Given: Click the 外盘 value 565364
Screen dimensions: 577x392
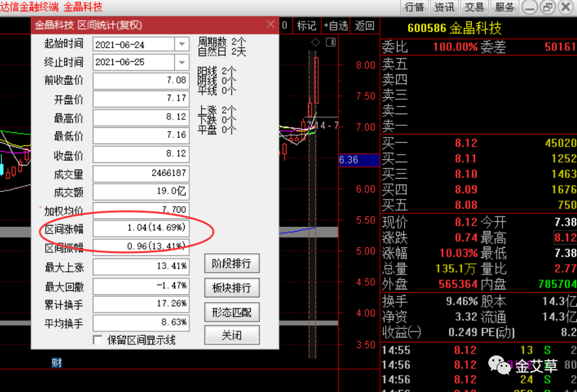Looking at the screenshot, I should [458, 284].
